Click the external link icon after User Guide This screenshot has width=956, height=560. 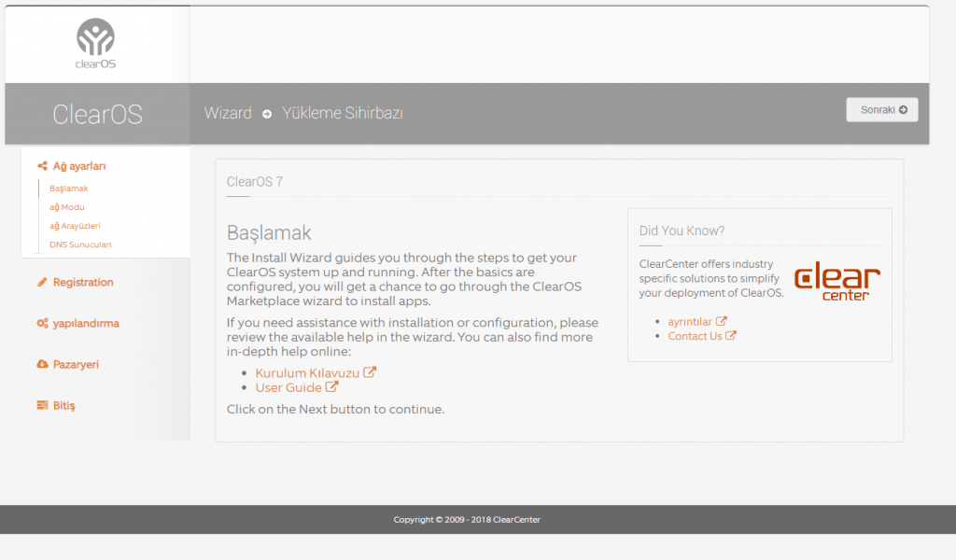click(x=332, y=387)
